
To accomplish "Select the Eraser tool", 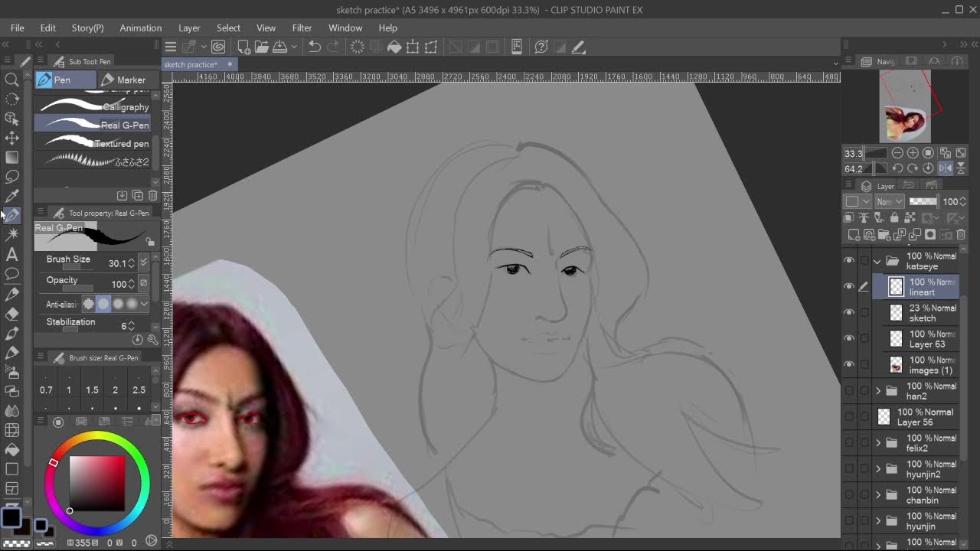I will tap(12, 314).
